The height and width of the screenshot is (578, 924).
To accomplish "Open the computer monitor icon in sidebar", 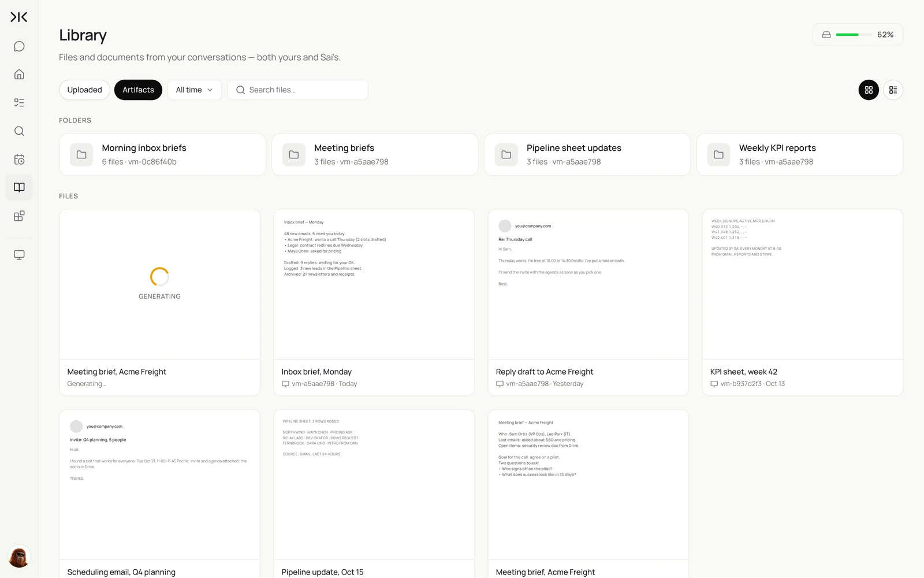I will [x=19, y=255].
